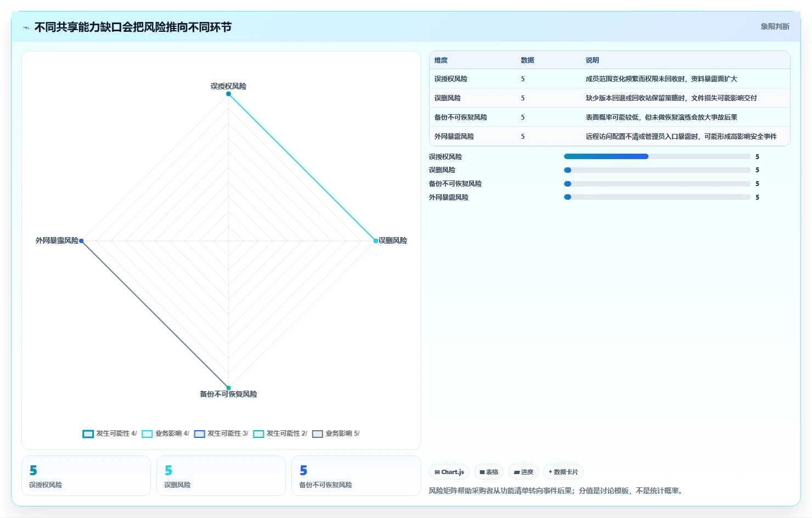Click the card title 不同共享能力缺口会把风险推向不同环节
Image resolution: width=812 pixels, height=518 pixels.
(x=133, y=27)
